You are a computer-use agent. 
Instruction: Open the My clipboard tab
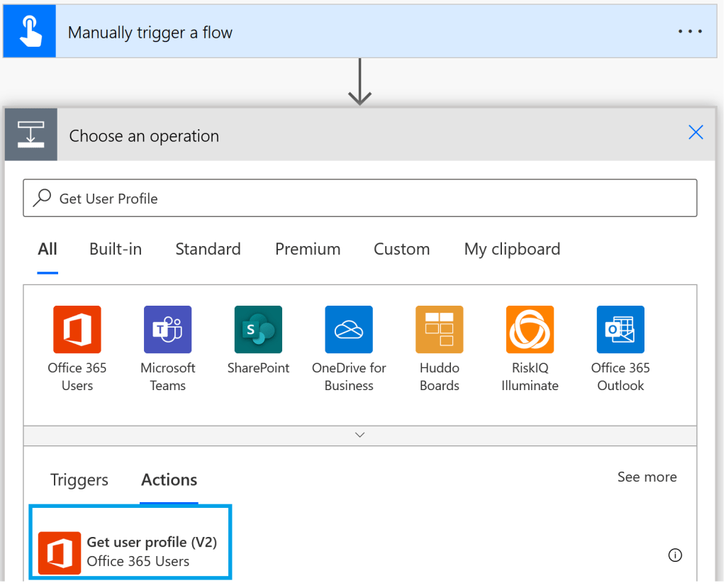click(x=512, y=249)
